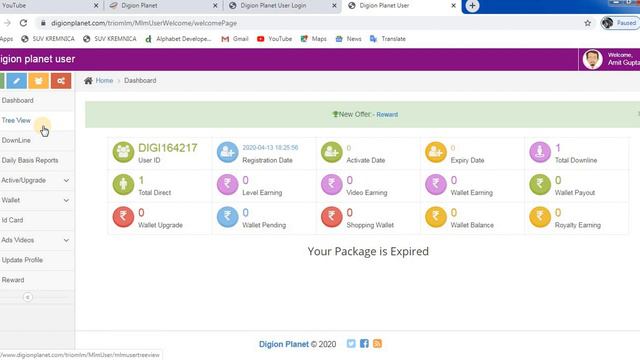640x360 pixels.
Task: Click the yellow users shortcut button
Action: pyautogui.click(x=38, y=81)
